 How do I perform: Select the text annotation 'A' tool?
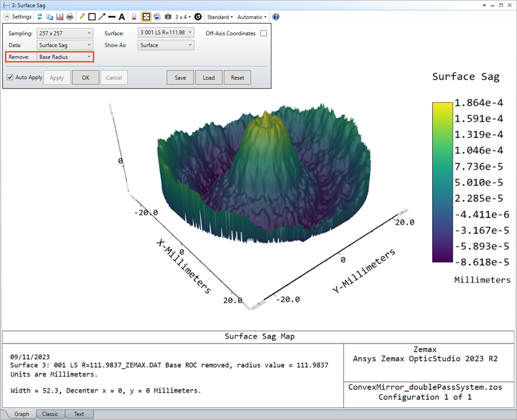click(121, 17)
